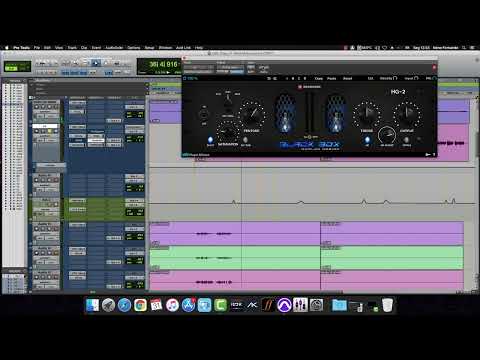480x360 pixels.
Task: Click the highlighted edit tool in Pro Tools toolbar
Action: (96, 63)
